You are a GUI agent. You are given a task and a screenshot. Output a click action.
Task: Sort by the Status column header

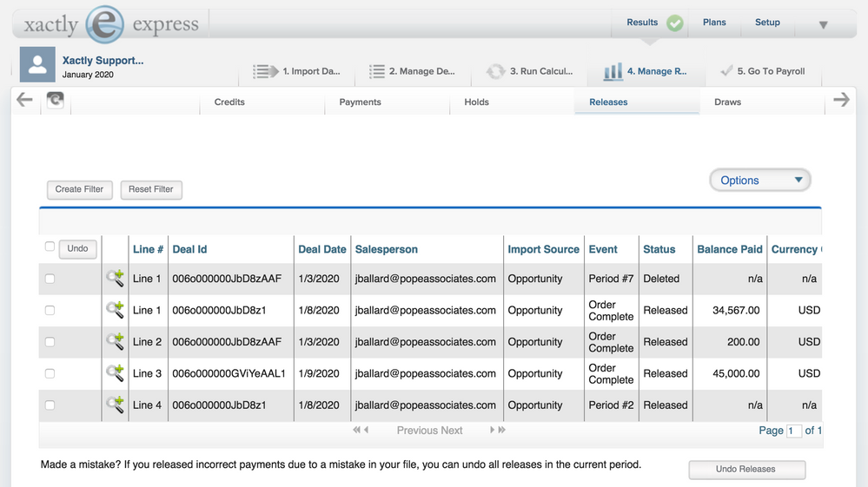coord(659,249)
